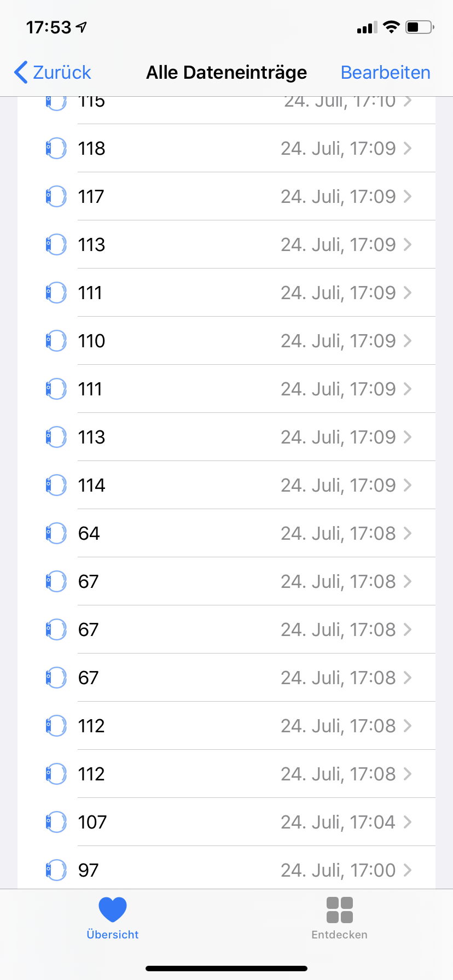The height and width of the screenshot is (980, 453).
Task: Tap Apple Watch icon beside entry 110
Action: (x=56, y=341)
